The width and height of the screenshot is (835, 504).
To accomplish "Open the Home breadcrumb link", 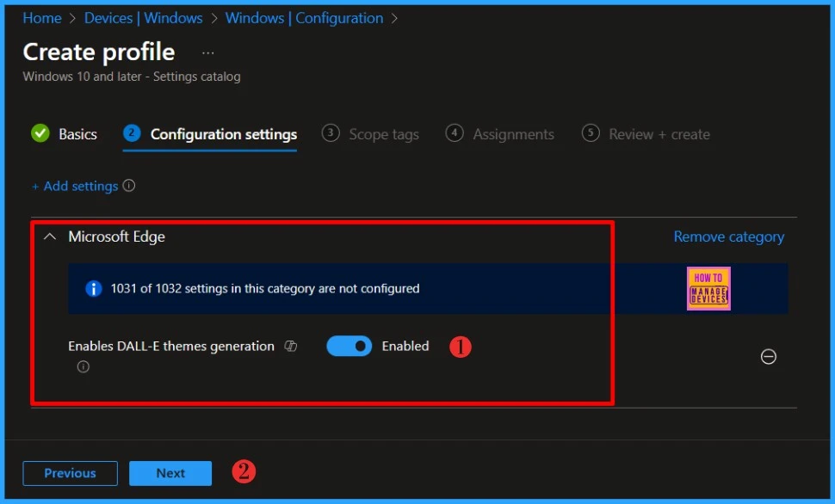I will coord(42,18).
